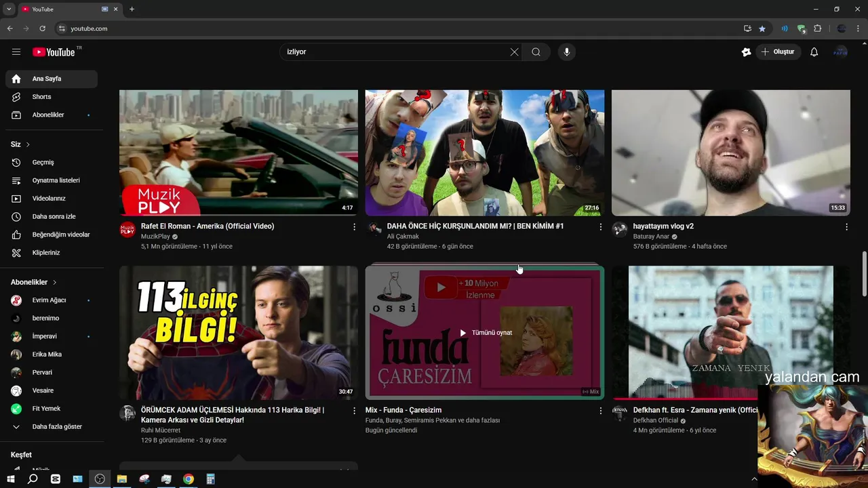
Task: Open Daha sonra izle list
Action: tap(52, 217)
